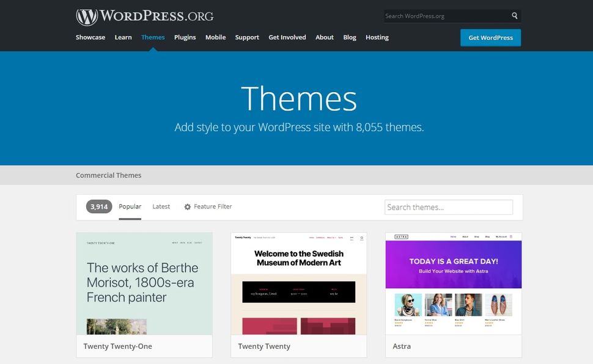This screenshot has width=593, height=364.
Task: Open the Twenty Twenty-One theme thumbnail
Action: (144, 283)
